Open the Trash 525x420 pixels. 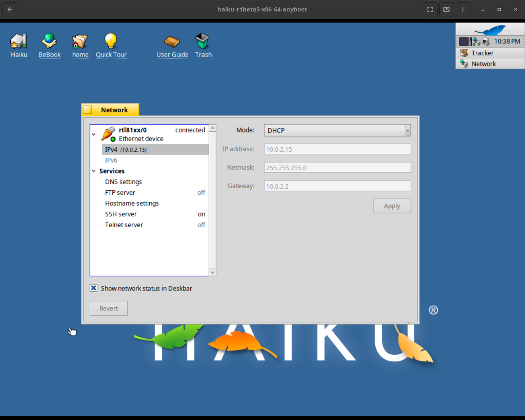click(x=203, y=41)
